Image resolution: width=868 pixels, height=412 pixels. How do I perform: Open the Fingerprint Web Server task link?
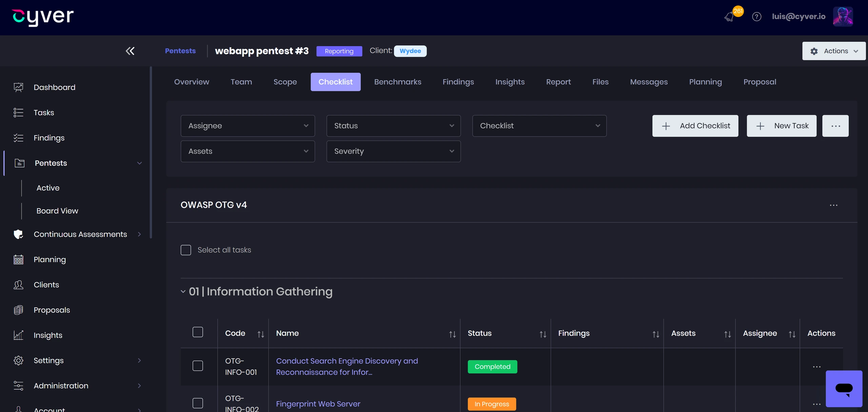pyautogui.click(x=318, y=404)
